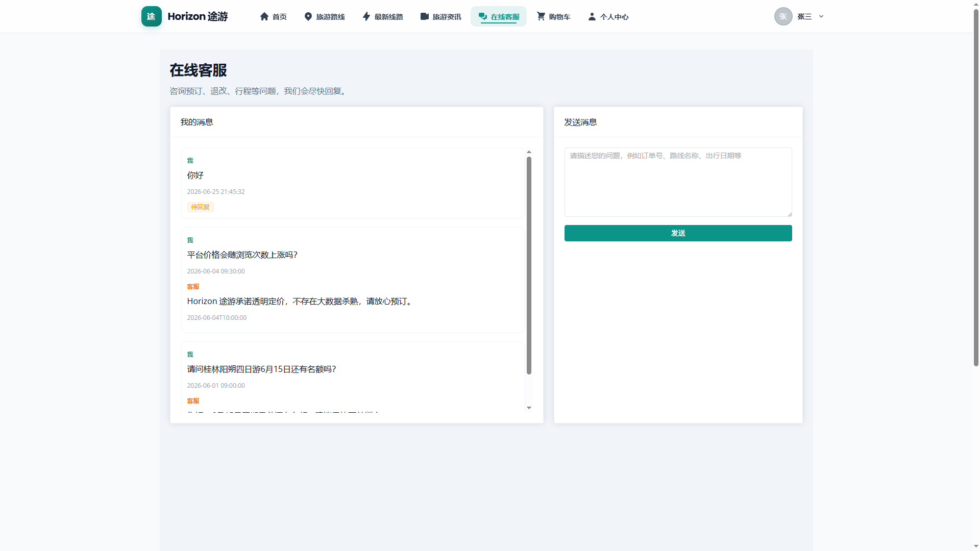
Task: Go to 旅游路线 page
Action: click(325, 16)
